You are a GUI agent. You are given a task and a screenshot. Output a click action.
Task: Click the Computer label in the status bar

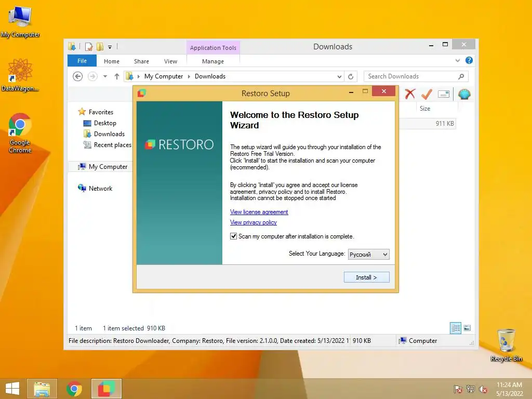423,341
